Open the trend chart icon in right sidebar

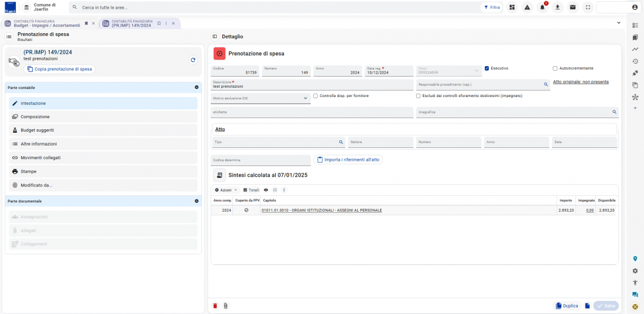pos(635,49)
